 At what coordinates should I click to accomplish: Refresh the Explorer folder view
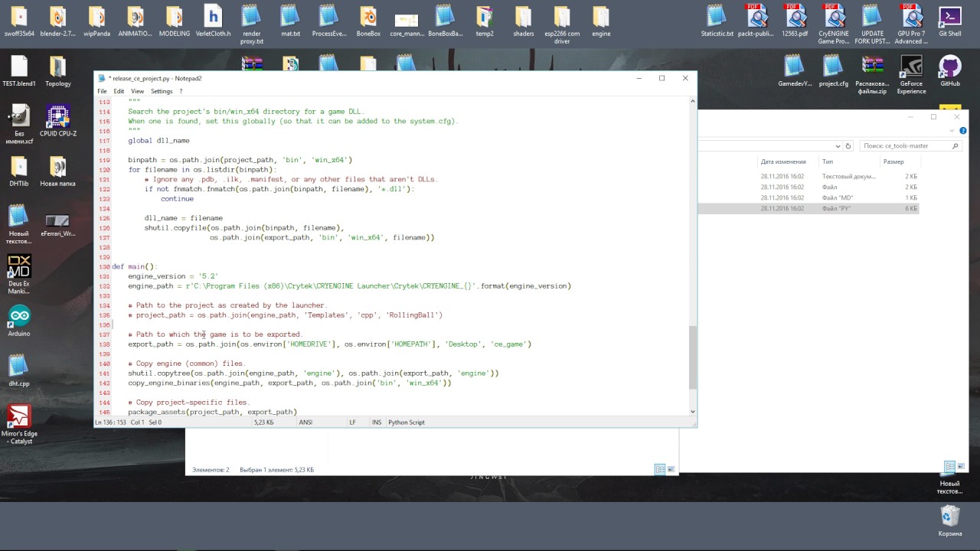[x=848, y=146]
